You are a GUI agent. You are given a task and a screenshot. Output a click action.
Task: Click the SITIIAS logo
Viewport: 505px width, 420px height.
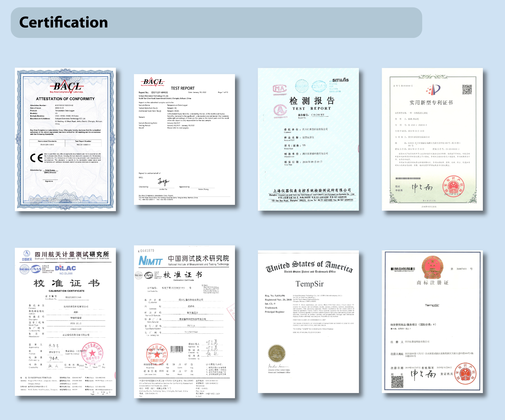point(340,80)
